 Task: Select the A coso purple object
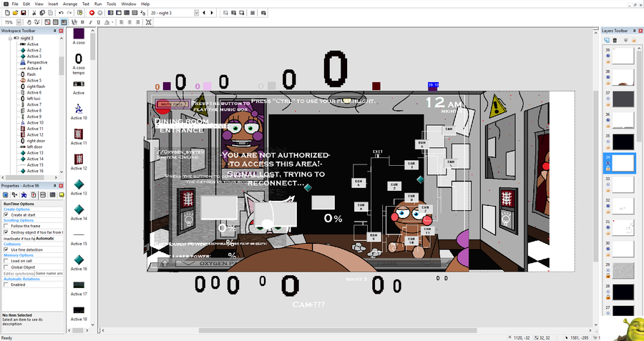[x=79, y=34]
